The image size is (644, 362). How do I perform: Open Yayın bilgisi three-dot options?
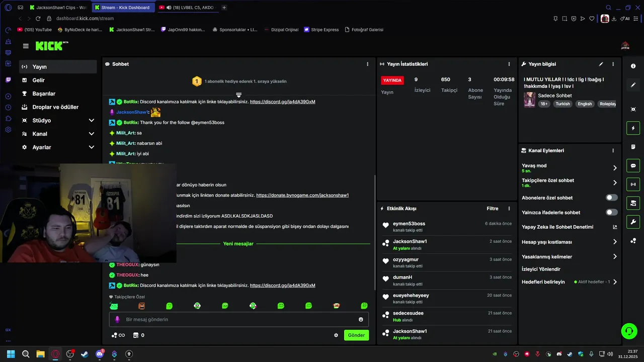click(613, 64)
